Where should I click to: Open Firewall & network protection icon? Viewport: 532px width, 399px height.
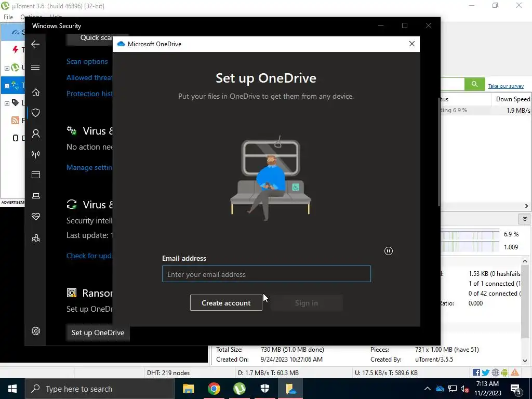click(36, 154)
